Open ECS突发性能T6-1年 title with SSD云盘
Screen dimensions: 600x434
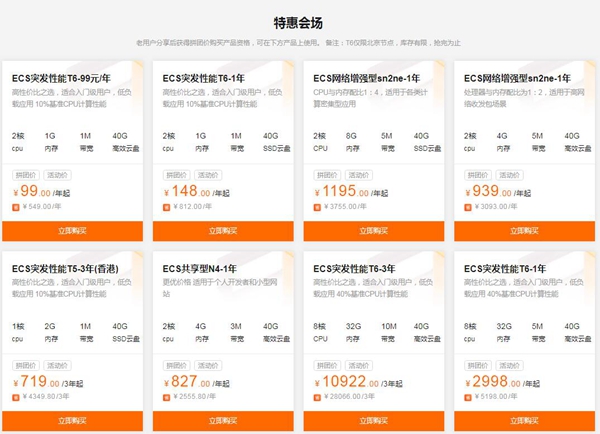coord(204,78)
